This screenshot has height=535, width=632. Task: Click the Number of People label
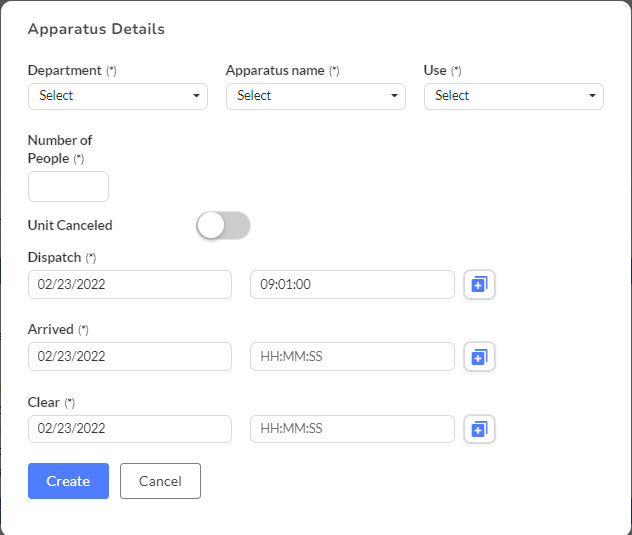(x=60, y=150)
